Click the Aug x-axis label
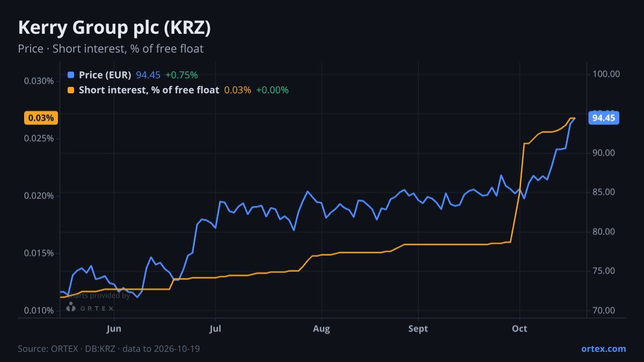 click(321, 329)
